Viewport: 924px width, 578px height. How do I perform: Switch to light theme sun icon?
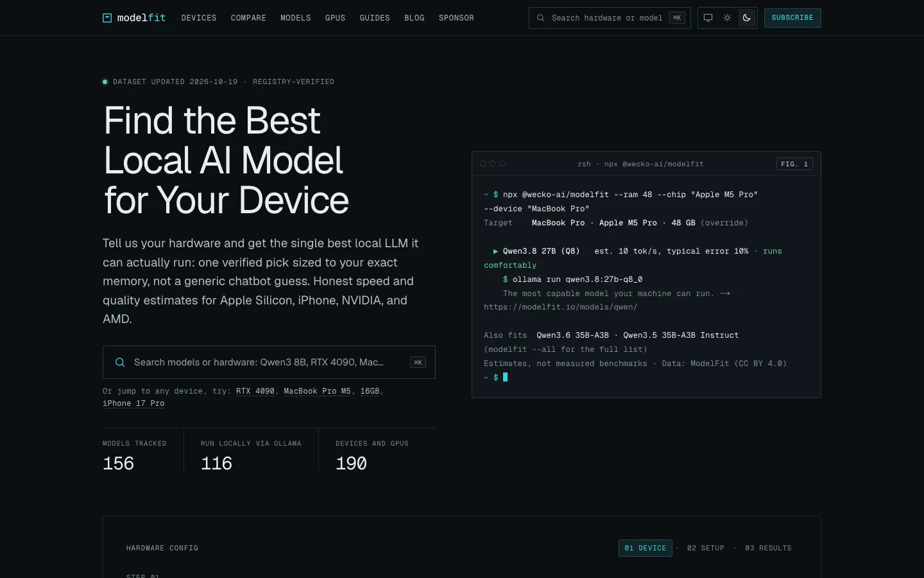[727, 18]
